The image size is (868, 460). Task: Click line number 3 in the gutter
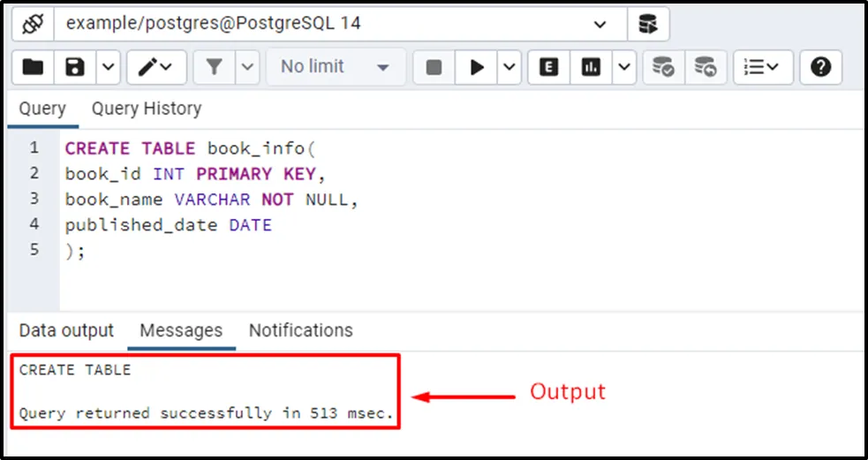tap(34, 199)
